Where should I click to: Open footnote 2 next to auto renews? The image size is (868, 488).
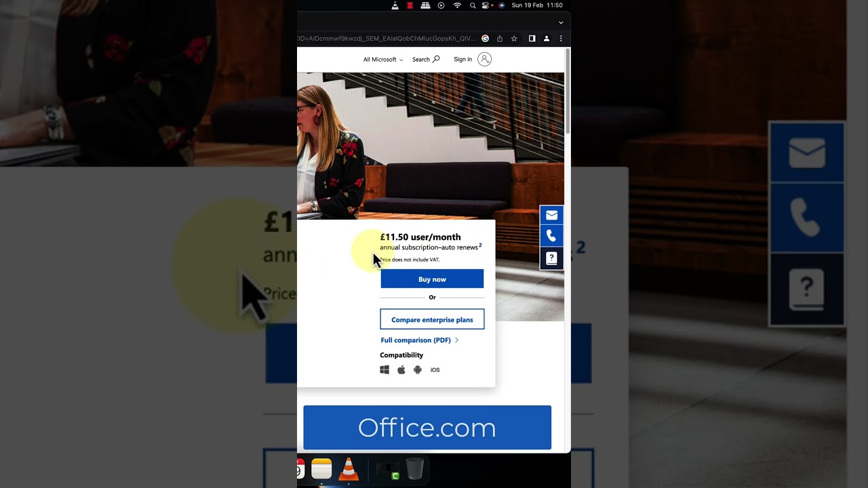coord(480,245)
